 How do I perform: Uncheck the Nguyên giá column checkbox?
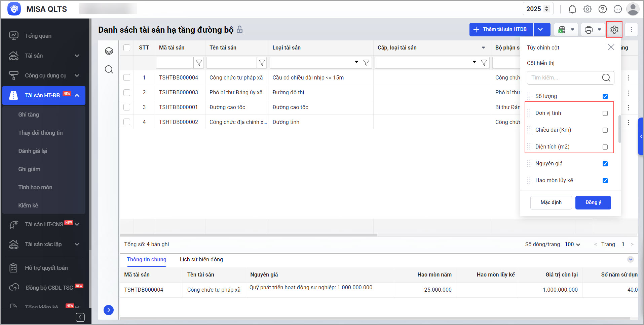605,164
